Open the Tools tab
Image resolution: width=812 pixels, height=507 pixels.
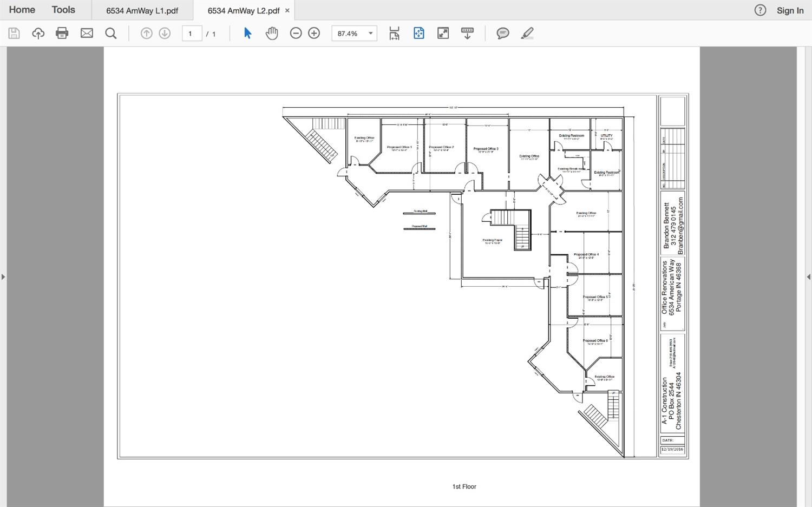click(x=63, y=10)
